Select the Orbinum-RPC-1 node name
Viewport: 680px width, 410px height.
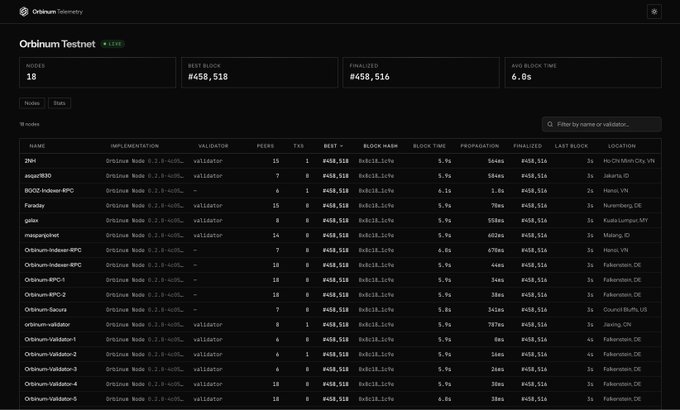point(45,280)
